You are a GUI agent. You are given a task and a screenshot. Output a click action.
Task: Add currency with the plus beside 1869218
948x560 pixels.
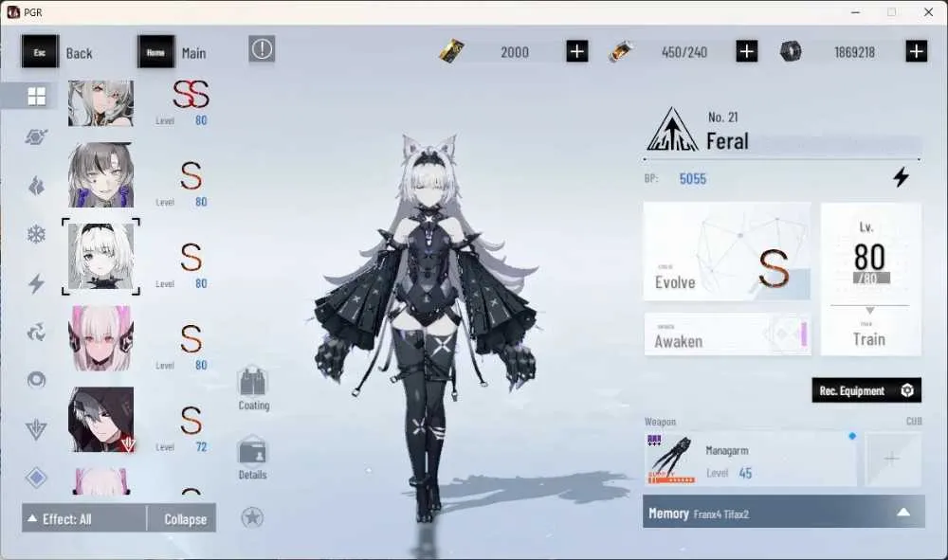tap(917, 51)
